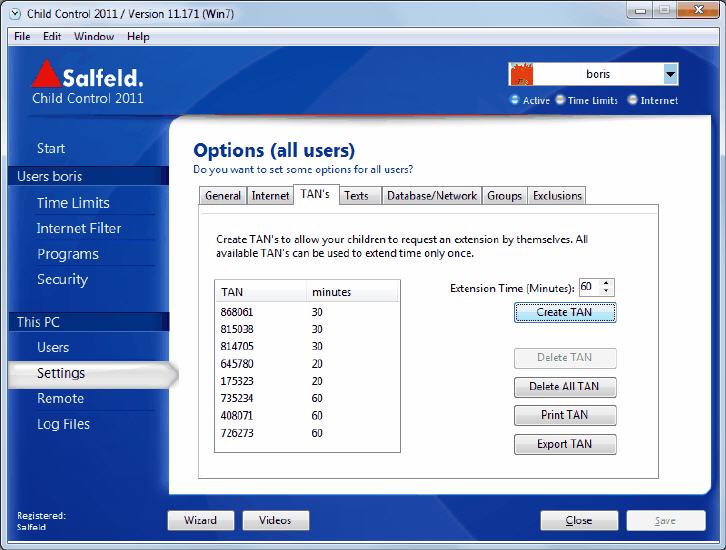Close the Child Control window
This screenshot has width=726, height=550.
coord(699,10)
